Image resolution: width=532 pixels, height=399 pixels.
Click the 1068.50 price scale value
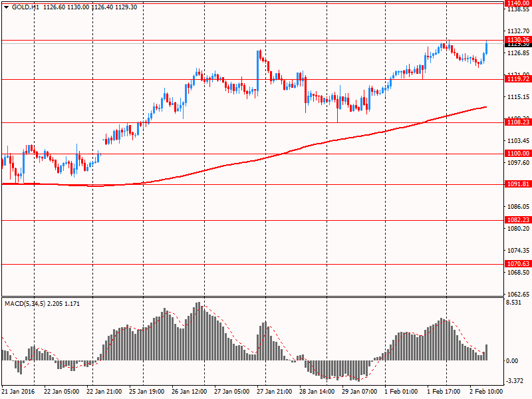(x=518, y=273)
